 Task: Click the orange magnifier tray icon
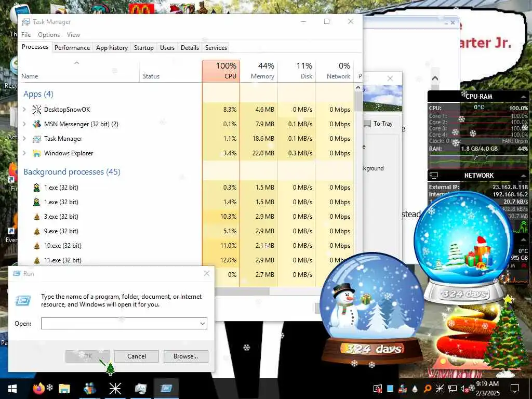click(428, 389)
